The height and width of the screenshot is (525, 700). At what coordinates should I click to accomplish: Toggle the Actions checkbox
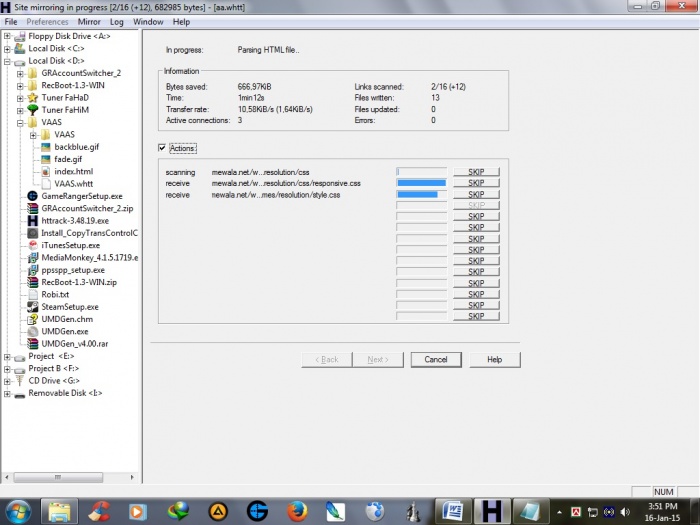(162, 148)
